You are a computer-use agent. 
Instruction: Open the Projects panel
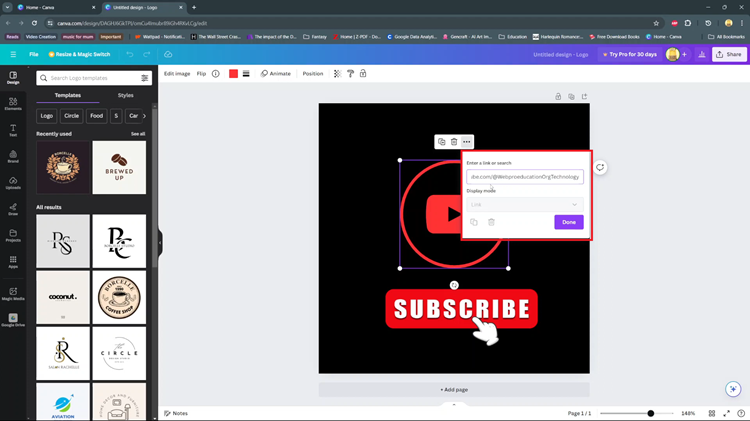(x=13, y=235)
